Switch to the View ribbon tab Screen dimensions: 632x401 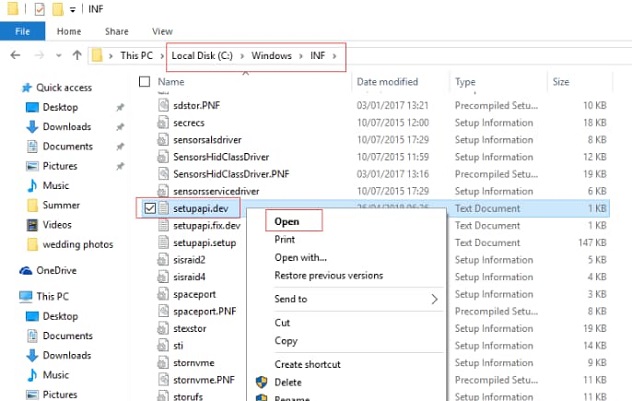(x=162, y=31)
